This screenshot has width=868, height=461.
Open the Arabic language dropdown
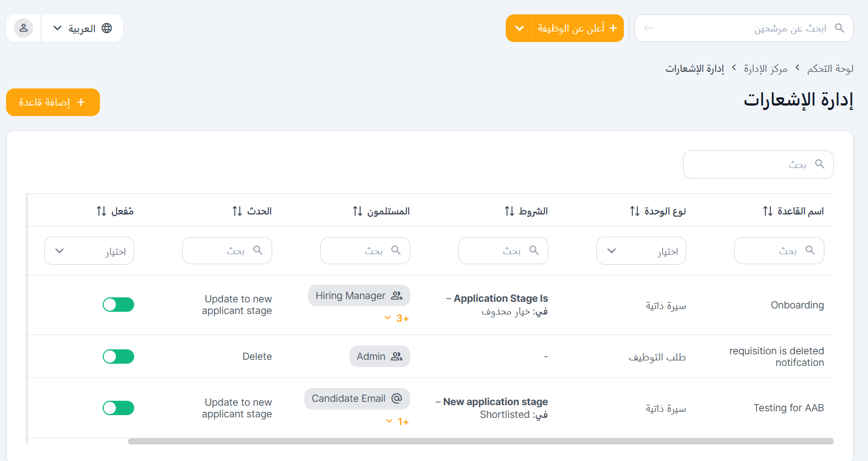82,28
